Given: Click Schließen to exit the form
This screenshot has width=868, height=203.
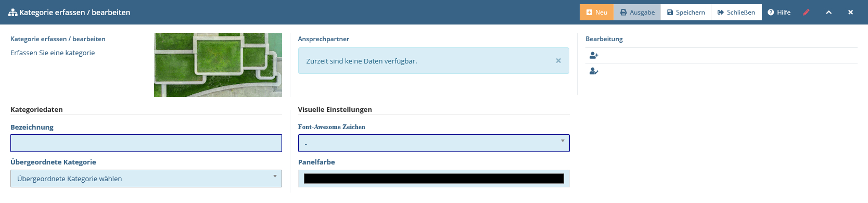Looking at the screenshot, I should (736, 12).
